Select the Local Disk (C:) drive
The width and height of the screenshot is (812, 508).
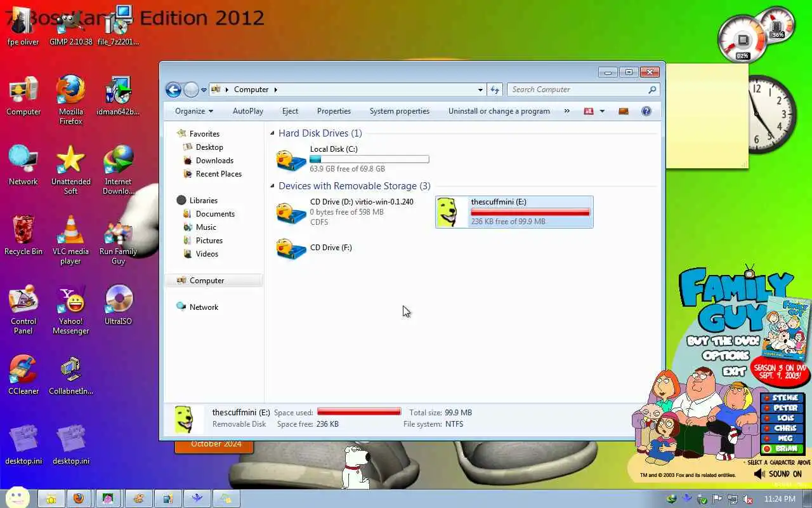(353, 159)
